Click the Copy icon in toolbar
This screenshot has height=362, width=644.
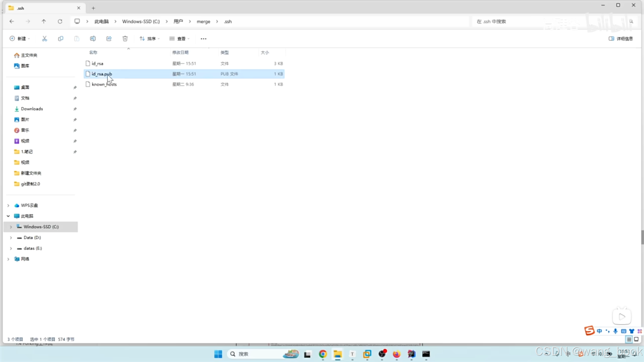tap(60, 39)
